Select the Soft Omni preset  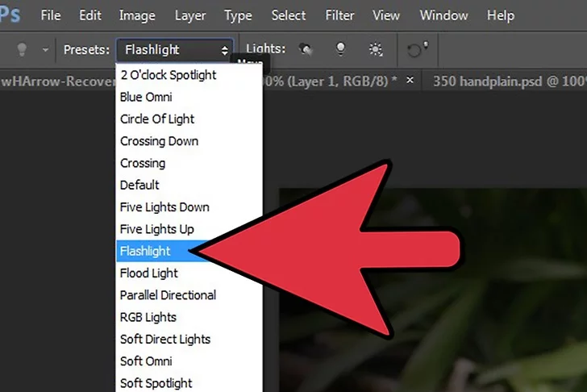click(146, 361)
